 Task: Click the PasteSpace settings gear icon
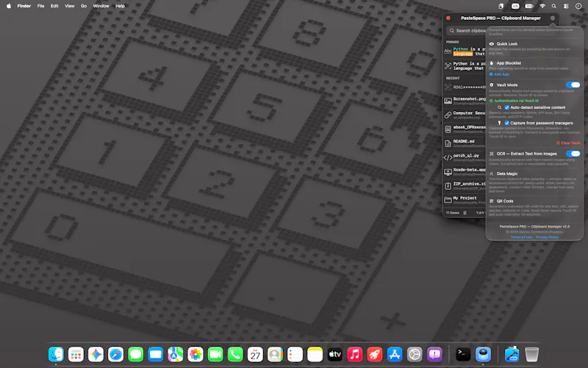(553, 18)
